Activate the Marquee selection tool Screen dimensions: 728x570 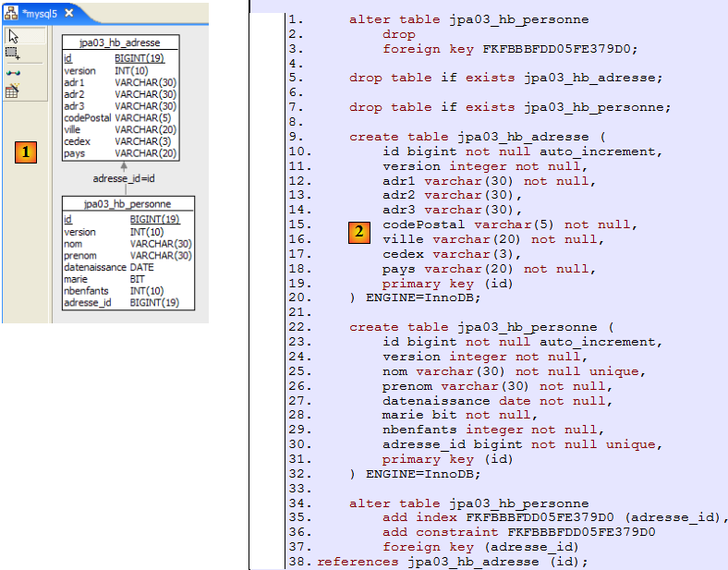(x=13, y=54)
